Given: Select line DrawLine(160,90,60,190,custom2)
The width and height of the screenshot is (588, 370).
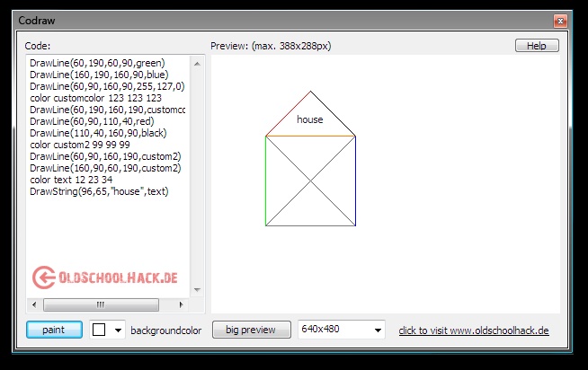Looking at the screenshot, I should pyautogui.click(x=105, y=168).
